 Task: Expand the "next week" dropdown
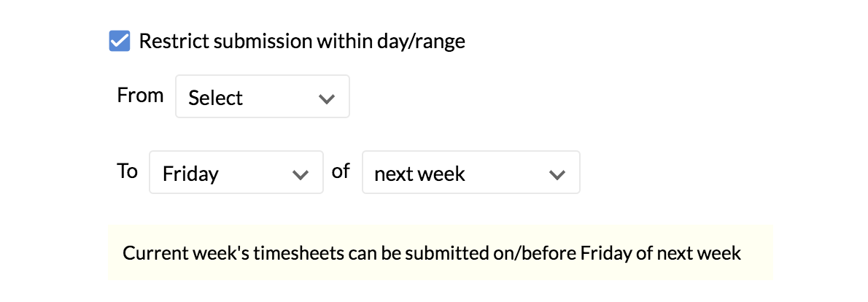(x=470, y=173)
